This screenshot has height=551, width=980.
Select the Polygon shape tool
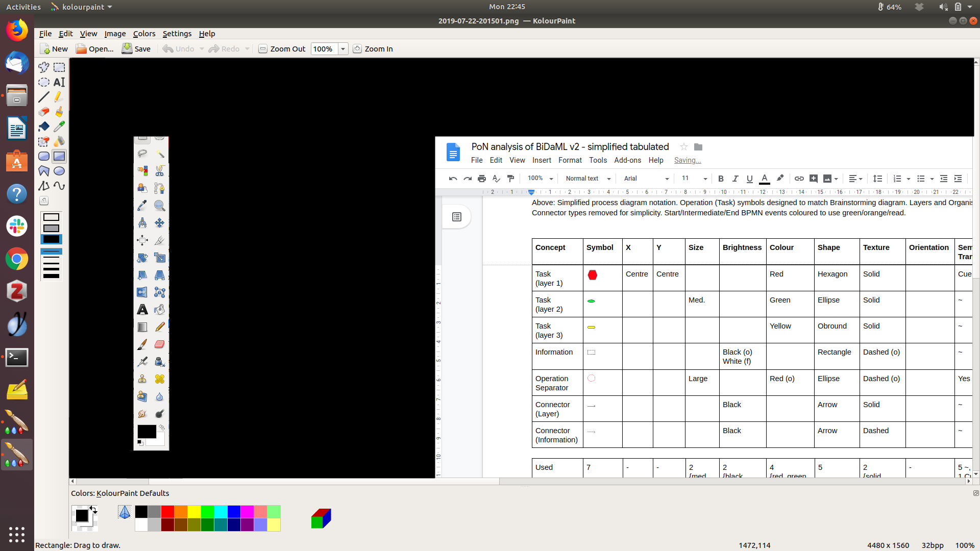(44, 171)
